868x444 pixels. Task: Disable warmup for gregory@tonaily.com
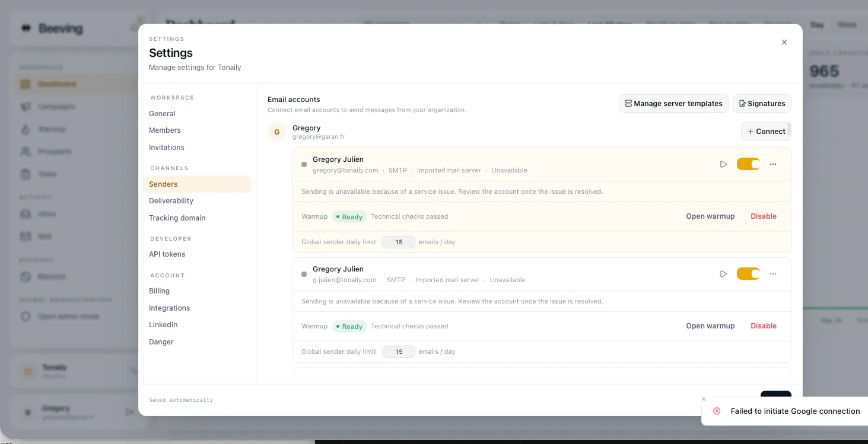pyautogui.click(x=764, y=216)
